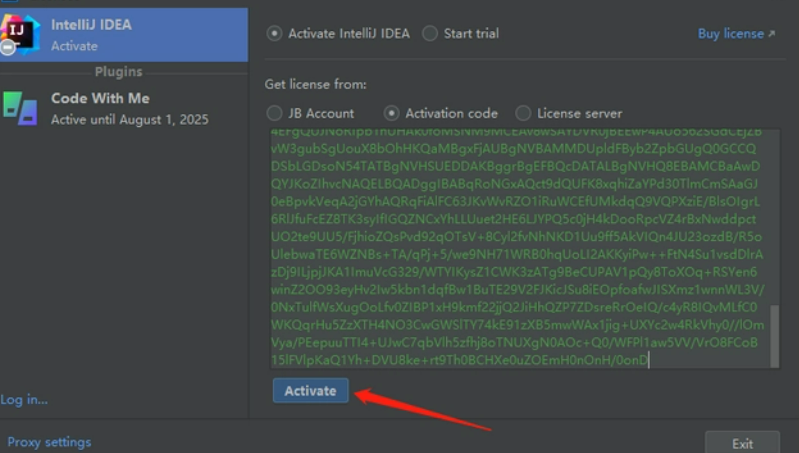Open Proxy settings

tap(49, 442)
